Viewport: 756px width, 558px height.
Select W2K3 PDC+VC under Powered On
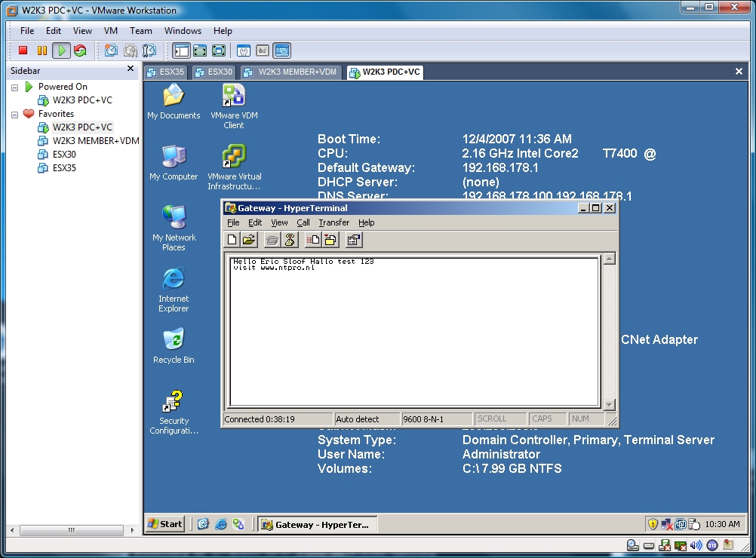82,100
